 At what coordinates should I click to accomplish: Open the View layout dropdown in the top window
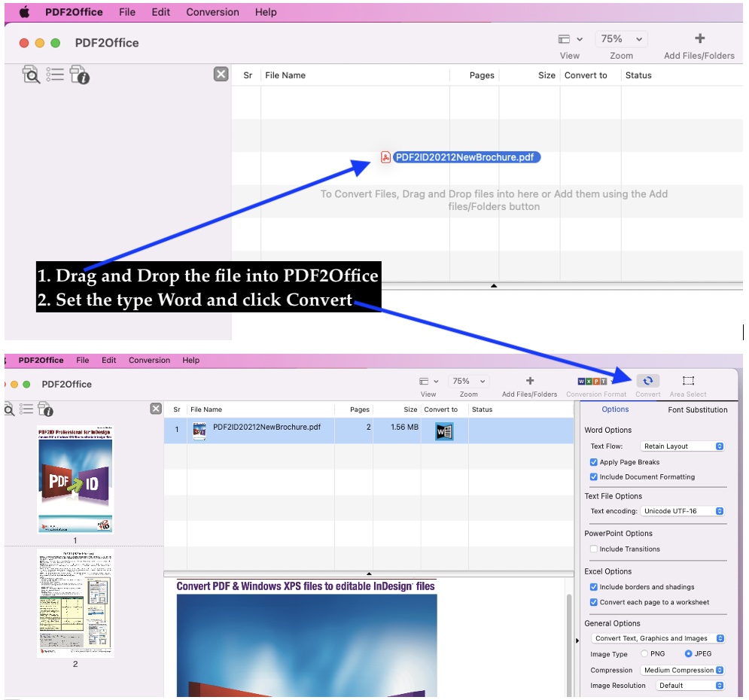coord(571,39)
